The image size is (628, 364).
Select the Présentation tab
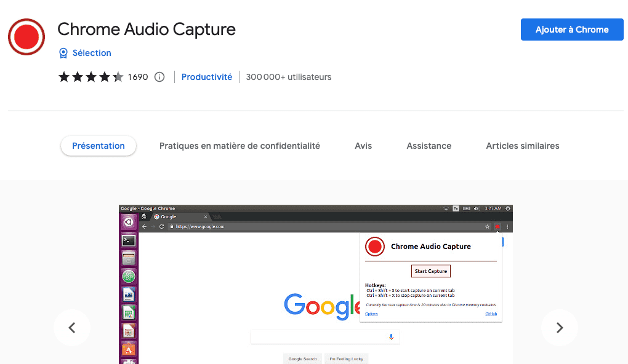point(99,146)
